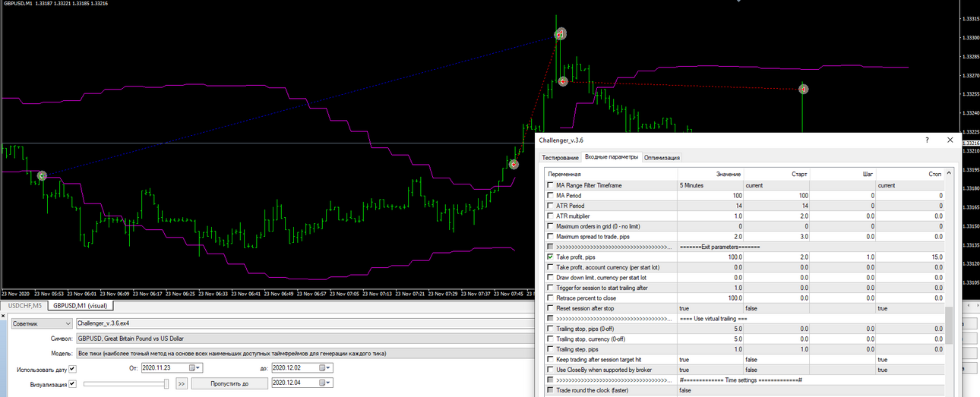Screen dimensions: 980x397
Task: Toggle Keep trading after session target hit
Action: point(550,360)
